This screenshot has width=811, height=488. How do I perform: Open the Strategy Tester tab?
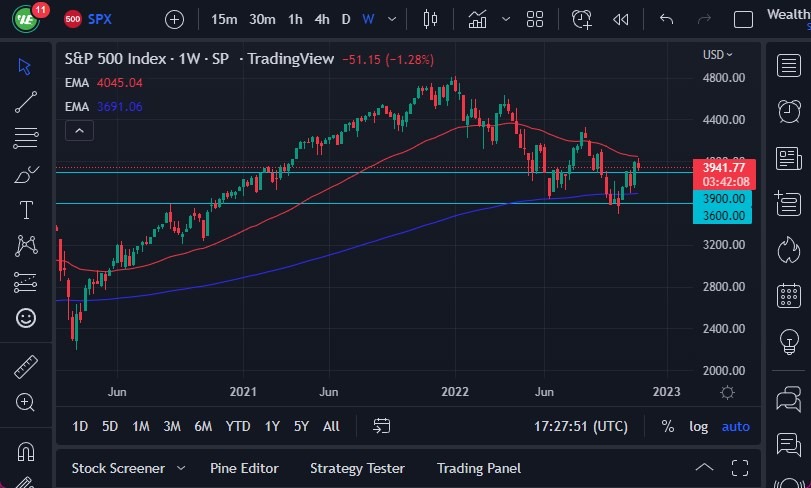(x=357, y=468)
